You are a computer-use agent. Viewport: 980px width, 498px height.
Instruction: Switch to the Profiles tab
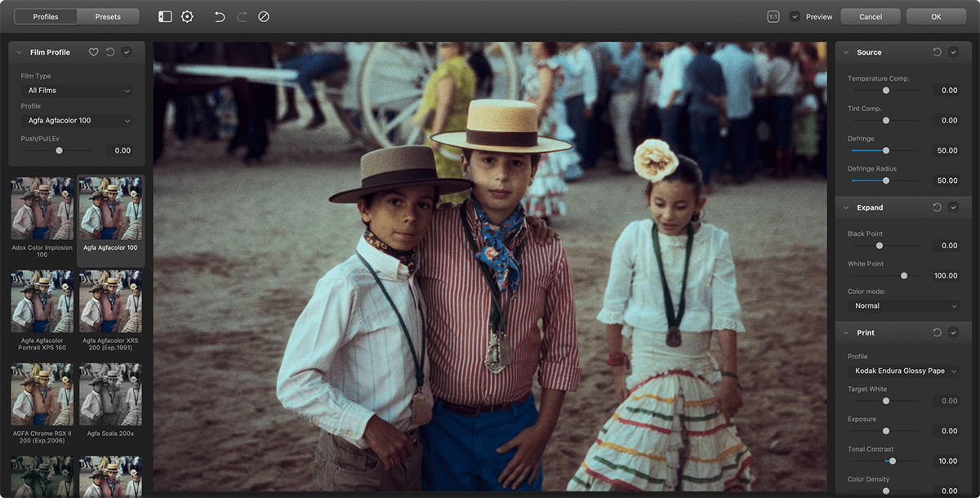45,16
